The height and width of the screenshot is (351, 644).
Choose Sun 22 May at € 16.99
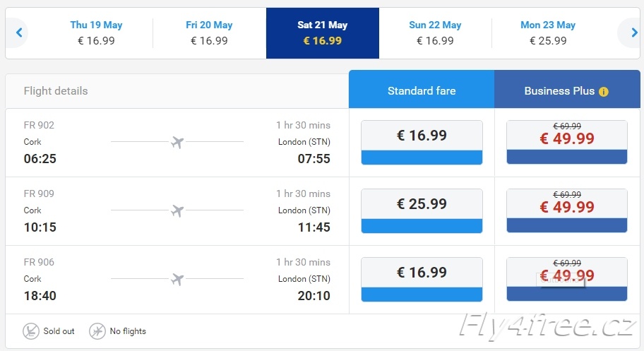point(435,33)
